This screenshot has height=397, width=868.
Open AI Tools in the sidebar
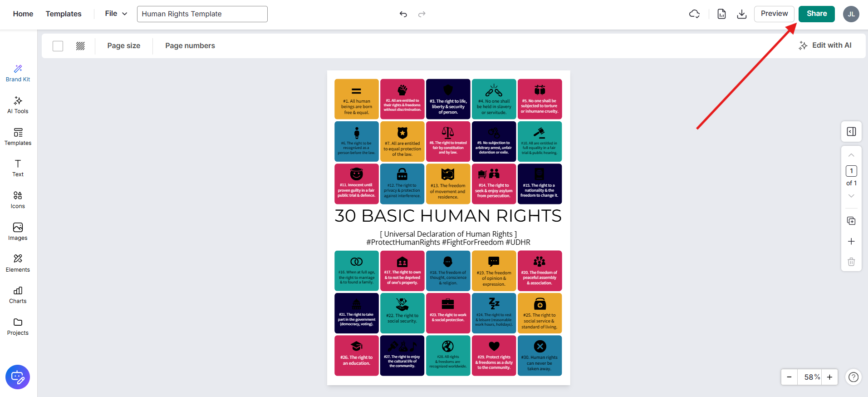coord(18,105)
